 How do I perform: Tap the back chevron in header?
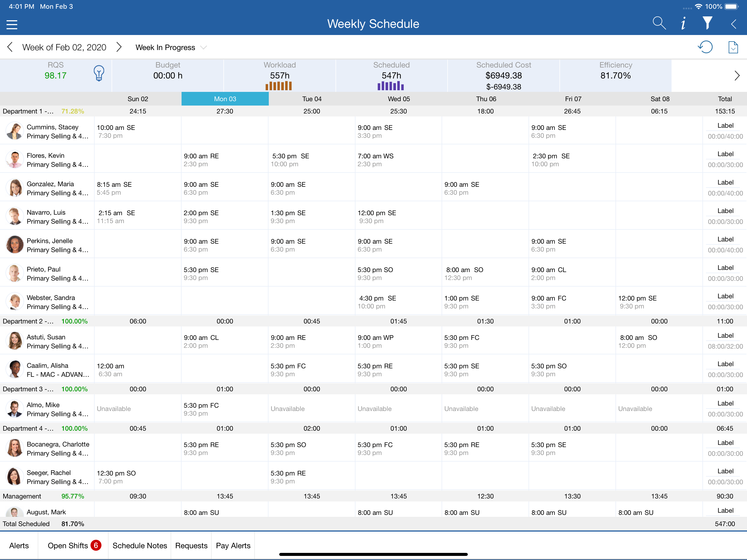pos(734,24)
